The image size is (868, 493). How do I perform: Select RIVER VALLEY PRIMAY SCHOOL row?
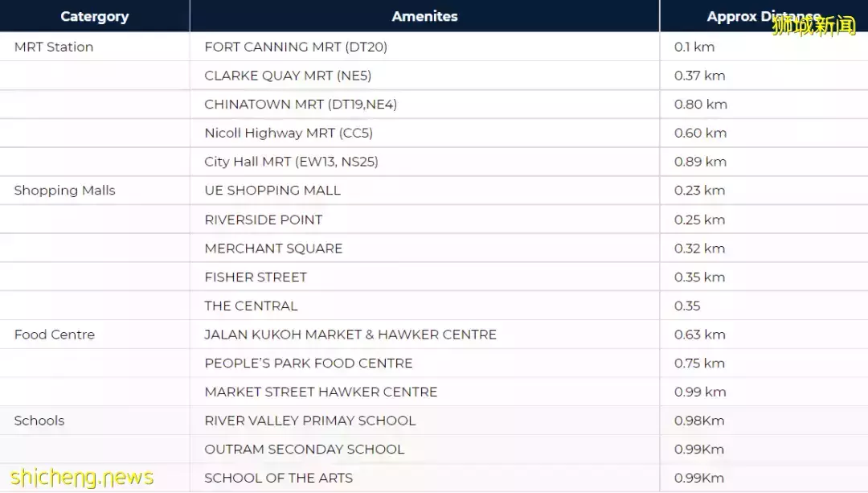(310, 421)
